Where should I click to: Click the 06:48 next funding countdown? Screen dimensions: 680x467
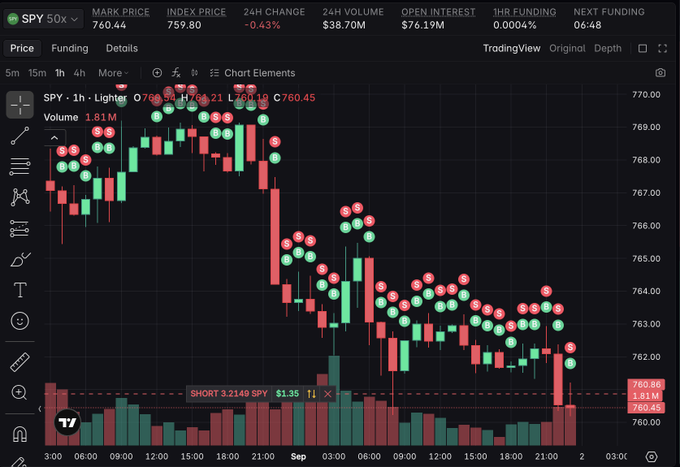click(x=587, y=25)
